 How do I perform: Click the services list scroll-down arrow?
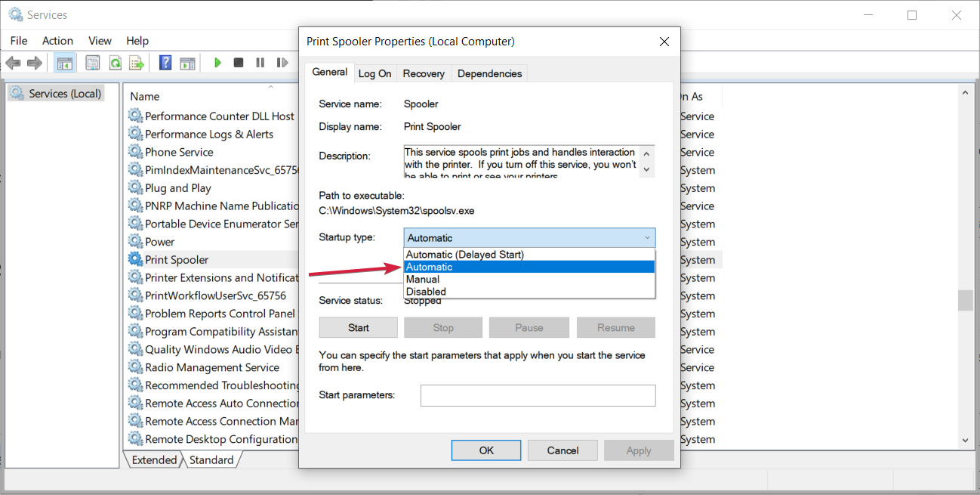965,440
